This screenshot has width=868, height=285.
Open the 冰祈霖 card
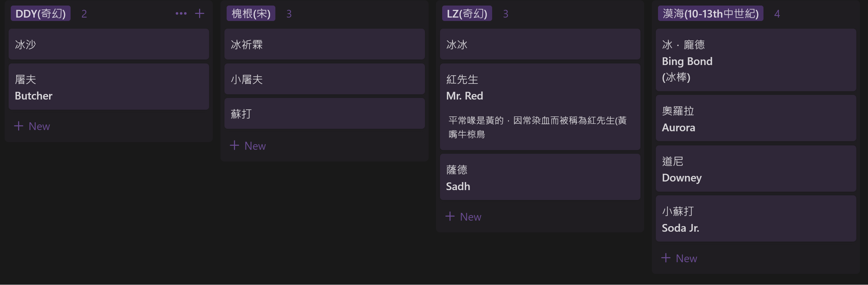(x=324, y=44)
